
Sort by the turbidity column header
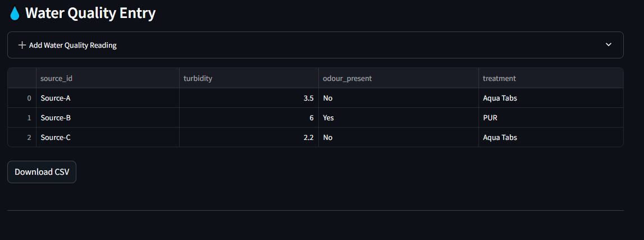(x=198, y=78)
